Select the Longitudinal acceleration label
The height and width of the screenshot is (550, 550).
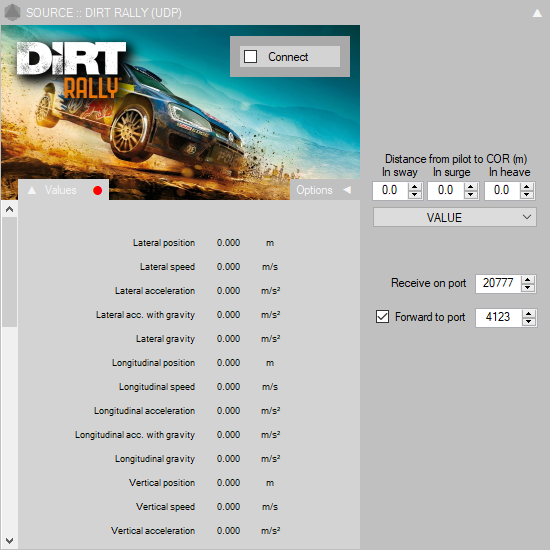[145, 411]
